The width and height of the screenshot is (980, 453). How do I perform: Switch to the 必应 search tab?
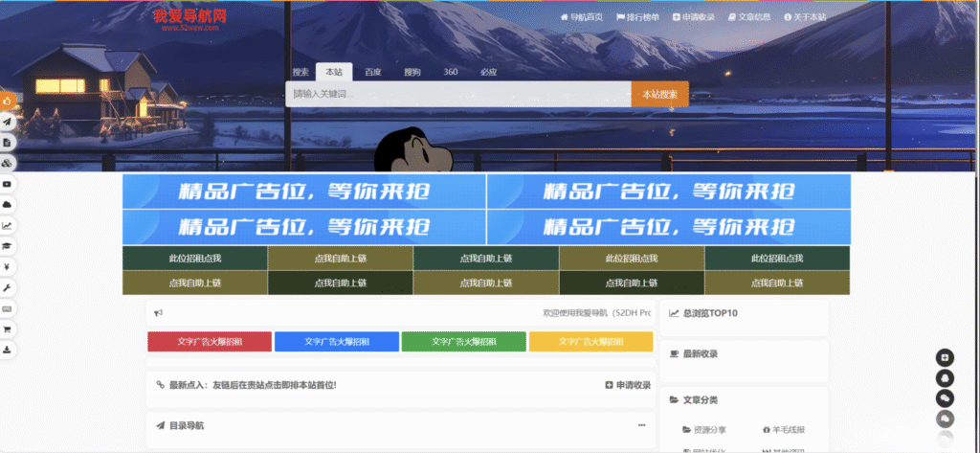(x=489, y=72)
